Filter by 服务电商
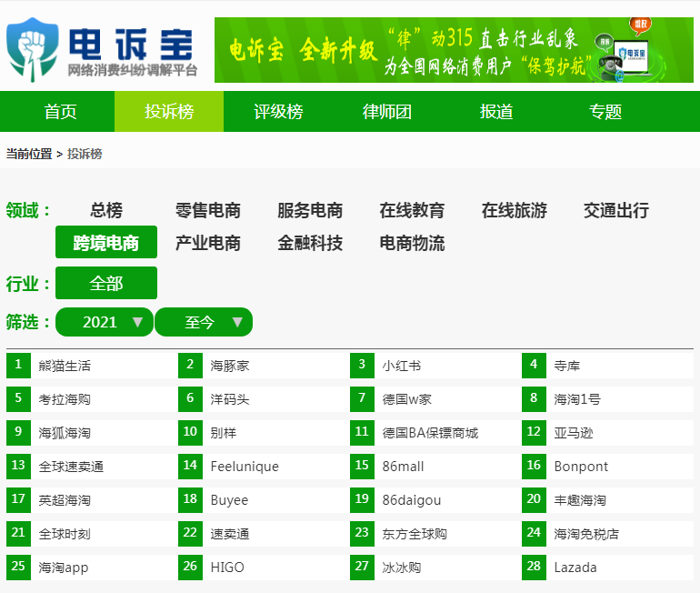This screenshot has height=593, width=700. [310, 210]
